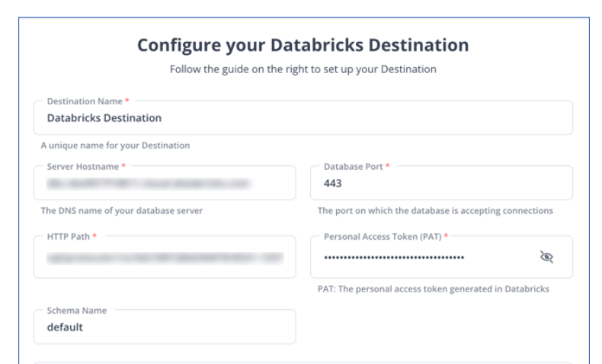Select the Schema Name field containing default

click(165, 327)
